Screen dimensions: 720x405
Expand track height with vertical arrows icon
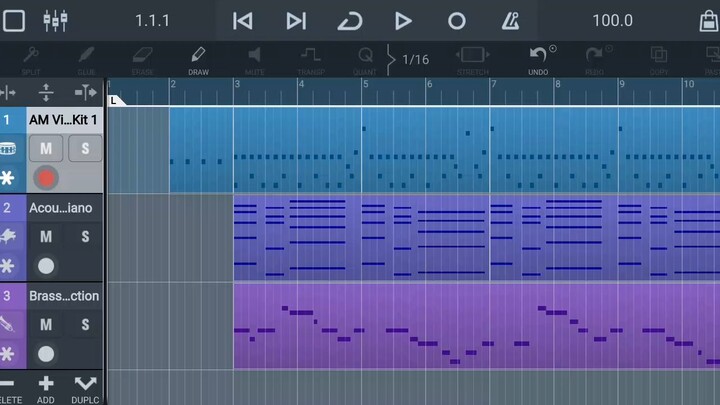tap(45, 93)
